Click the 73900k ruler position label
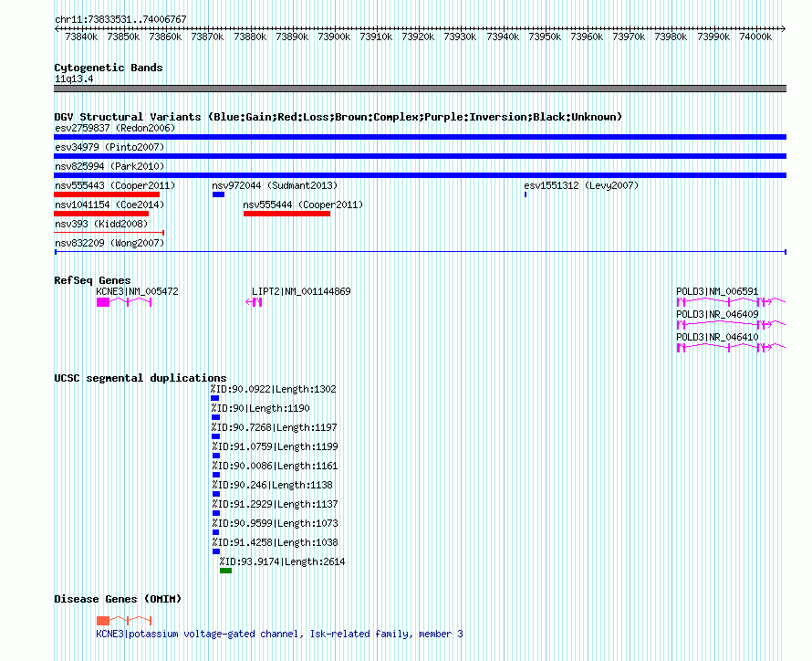 tap(334, 37)
